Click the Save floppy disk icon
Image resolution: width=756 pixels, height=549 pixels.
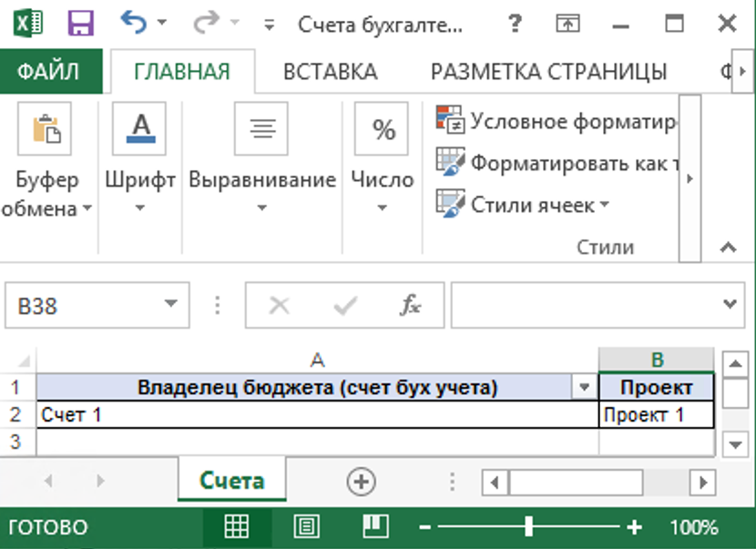point(82,24)
